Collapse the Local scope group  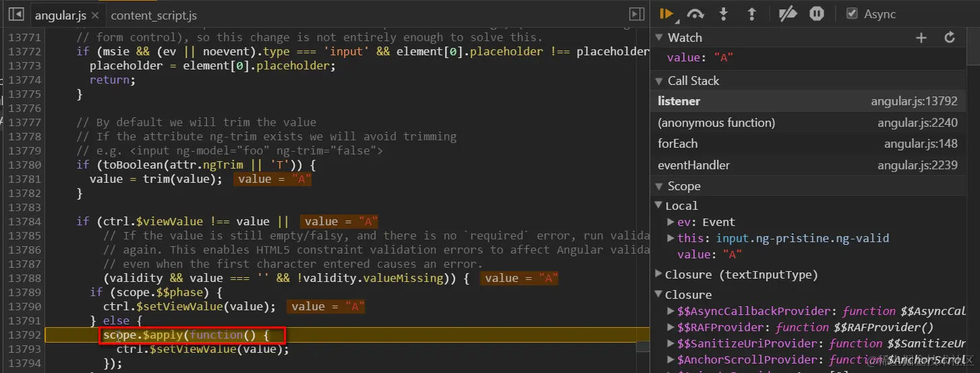(x=659, y=206)
